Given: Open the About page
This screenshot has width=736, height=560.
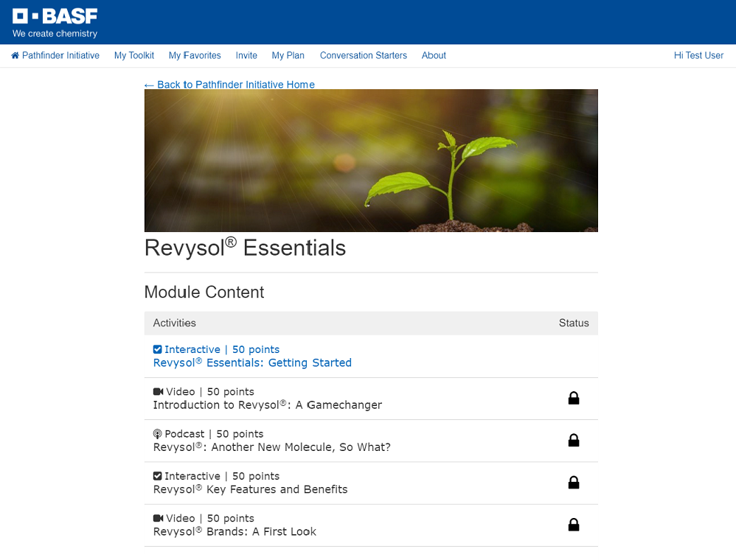Looking at the screenshot, I should pos(434,55).
